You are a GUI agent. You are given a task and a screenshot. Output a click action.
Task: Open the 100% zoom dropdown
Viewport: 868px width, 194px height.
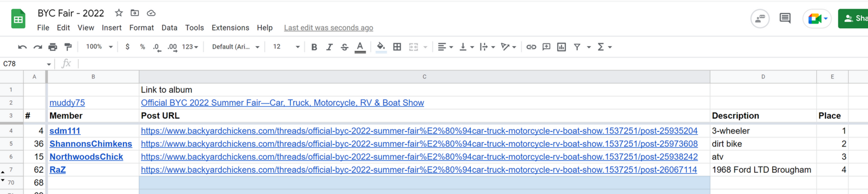pos(99,47)
